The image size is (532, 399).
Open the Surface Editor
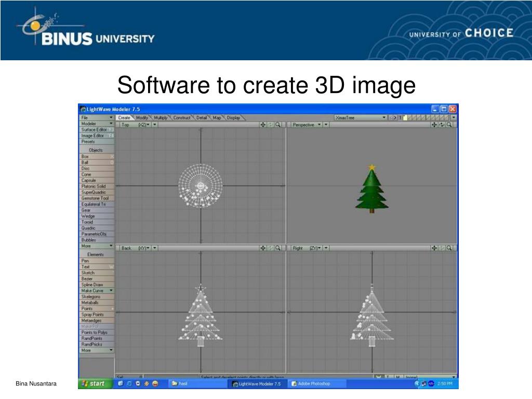pyautogui.click(x=97, y=129)
